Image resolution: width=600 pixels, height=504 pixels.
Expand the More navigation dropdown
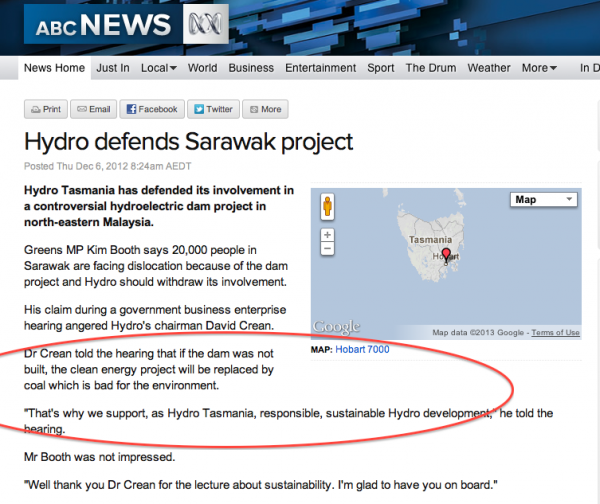tap(540, 68)
